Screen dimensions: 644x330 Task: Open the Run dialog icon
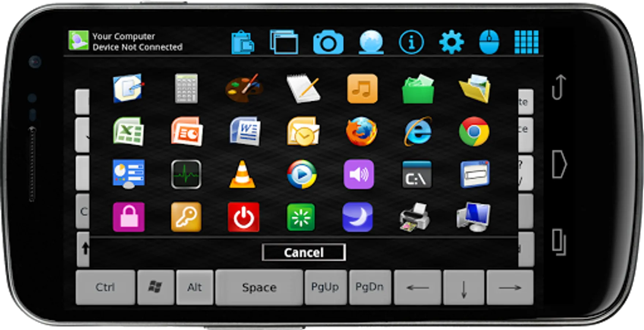475,174
